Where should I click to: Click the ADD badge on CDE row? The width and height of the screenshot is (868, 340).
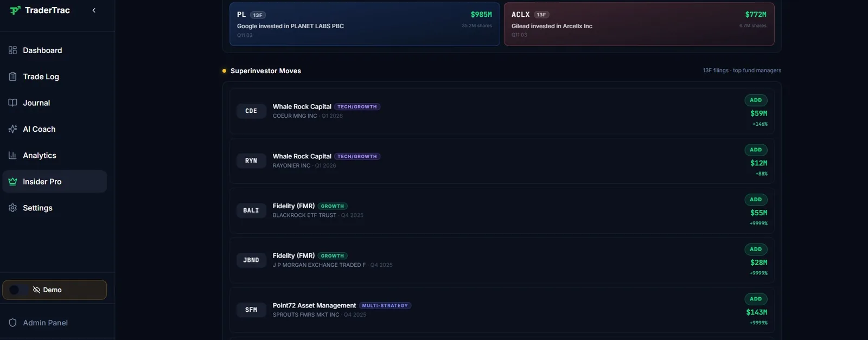756,100
